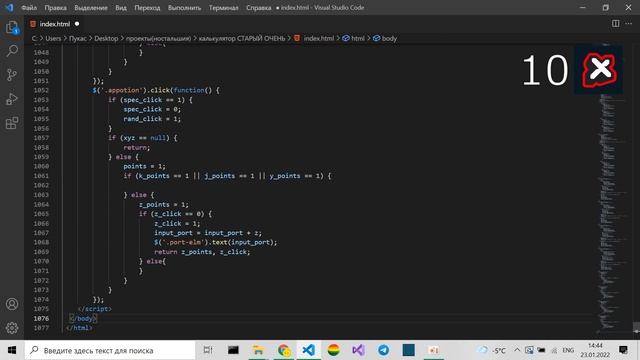Place cursor in '.appotion' selector text
Image resolution: width=640 pixels, height=360 pixels.
123,90
